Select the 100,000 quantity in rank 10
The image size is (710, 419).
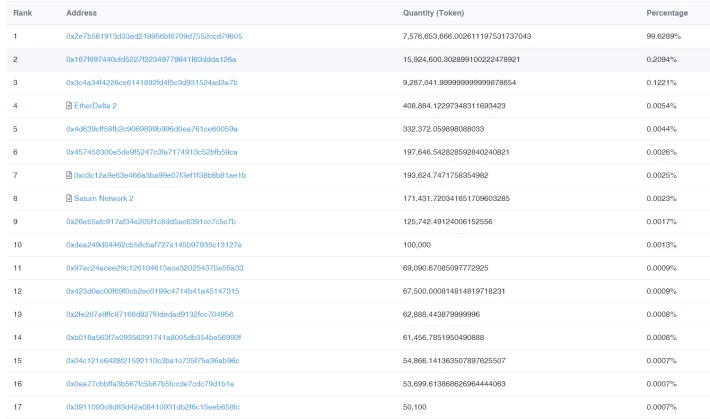(x=417, y=245)
